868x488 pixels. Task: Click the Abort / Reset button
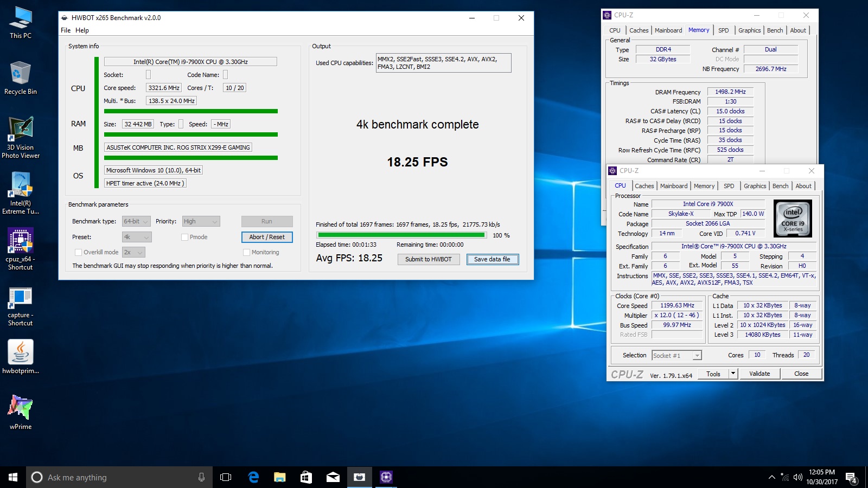point(267,237)
